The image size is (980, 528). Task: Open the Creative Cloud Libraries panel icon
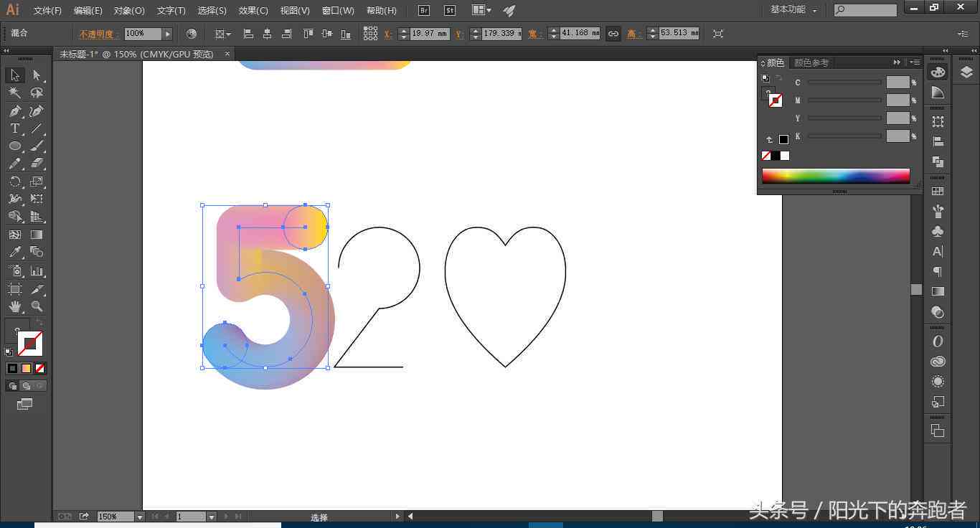[x=938, y=362]
